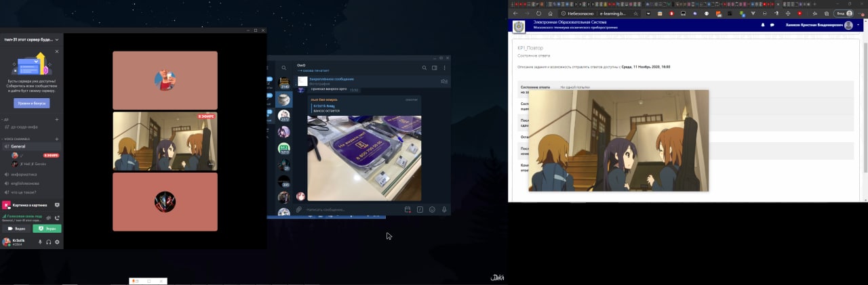Image resolution: width=868 pixels, height=285 pixels.
Task: Record a Telegram voice message
Action: 443,209
